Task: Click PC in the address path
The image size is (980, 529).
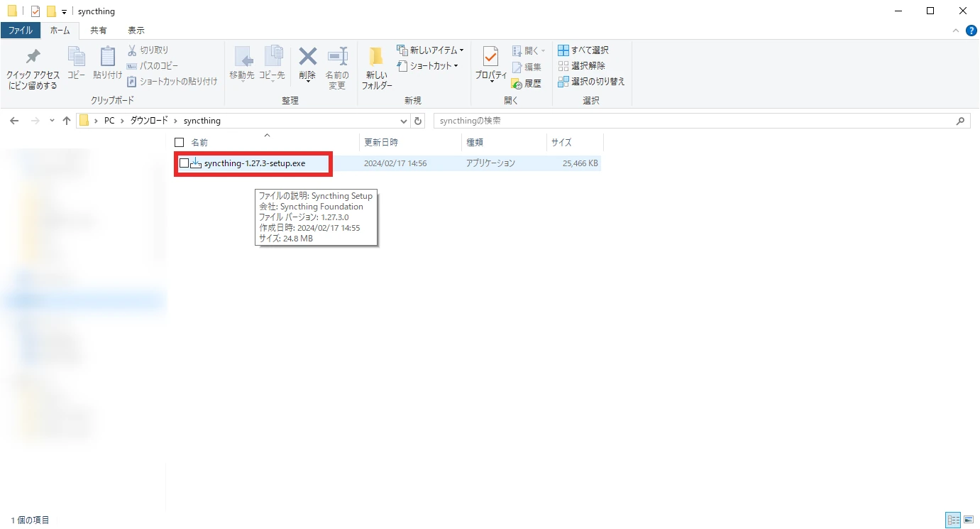Action: tap(109, 121)
